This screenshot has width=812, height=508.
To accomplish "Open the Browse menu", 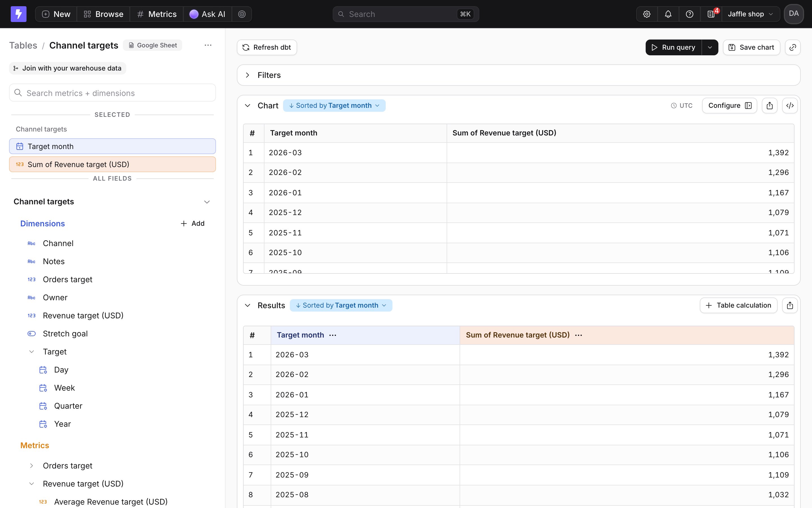I will tap(103, 14).
